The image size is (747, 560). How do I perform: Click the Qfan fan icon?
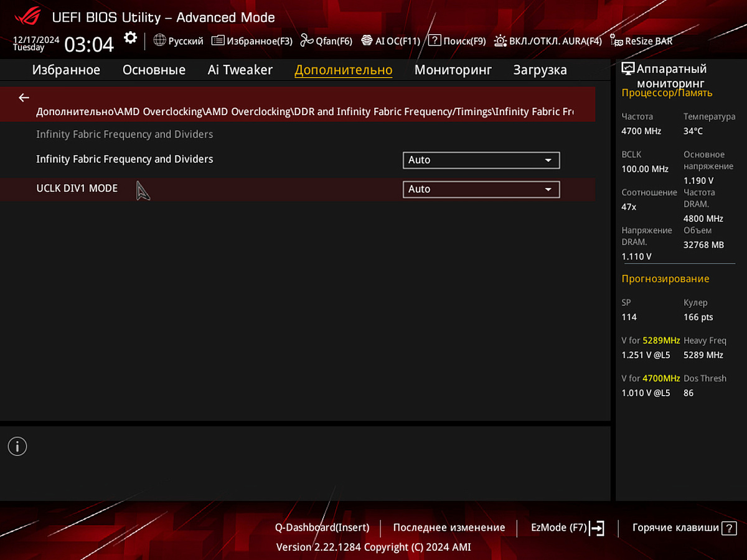pyautogui.click(x=306, y=40)
